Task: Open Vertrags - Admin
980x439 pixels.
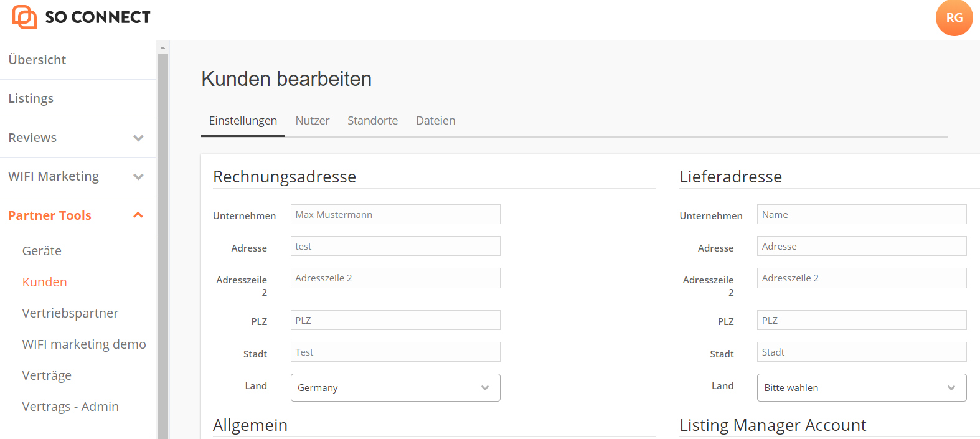Action: click(70, 406)
